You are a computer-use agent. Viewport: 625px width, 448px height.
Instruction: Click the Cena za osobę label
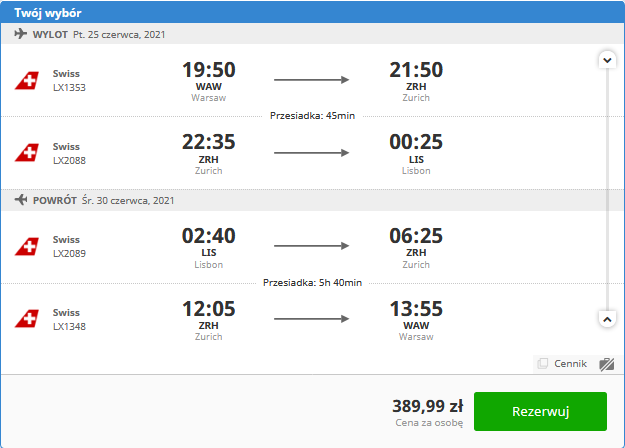coord(429,423)
